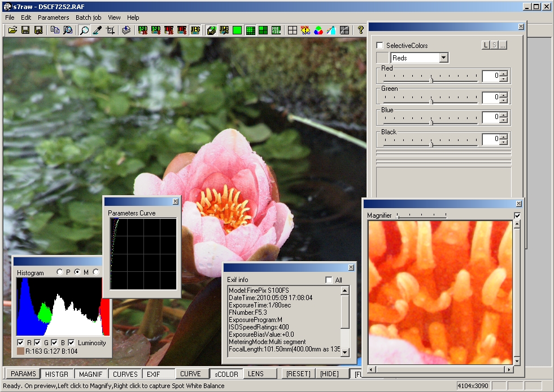The height and width of the screenshot is (392, 554).
Task: Decrease Black value with down arrow
Action: [x=504, y=141]
